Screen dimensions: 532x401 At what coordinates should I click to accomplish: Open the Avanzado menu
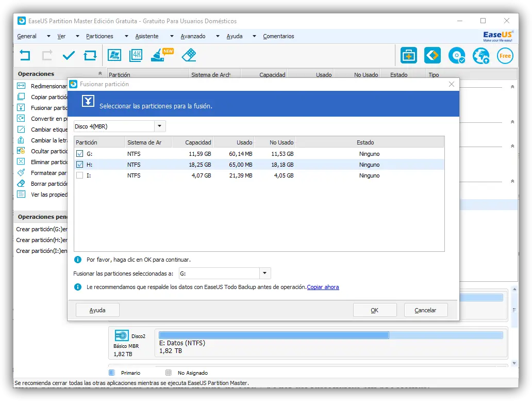[193, 36]
